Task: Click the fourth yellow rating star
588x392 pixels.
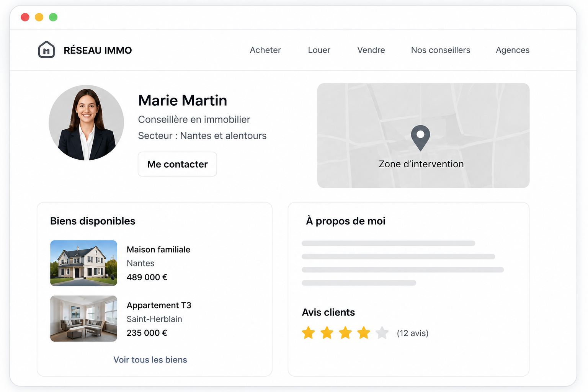Action: [x=363, y=333]
